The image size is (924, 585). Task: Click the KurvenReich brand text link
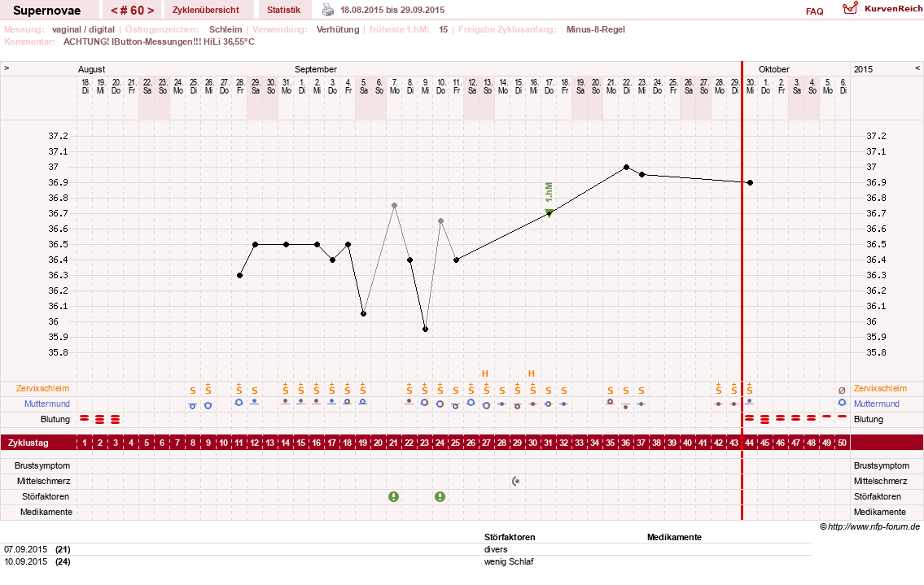[x=893, y=8]
